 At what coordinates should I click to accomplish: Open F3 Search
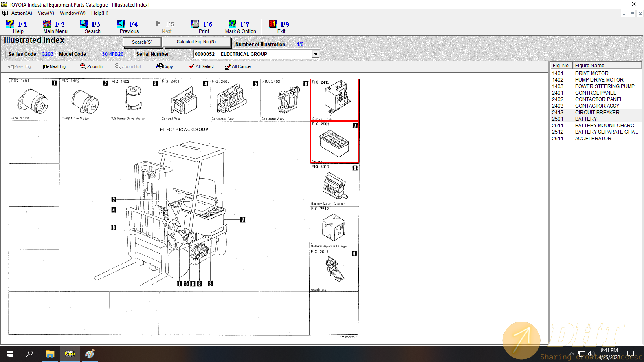[x=92, y=27]
